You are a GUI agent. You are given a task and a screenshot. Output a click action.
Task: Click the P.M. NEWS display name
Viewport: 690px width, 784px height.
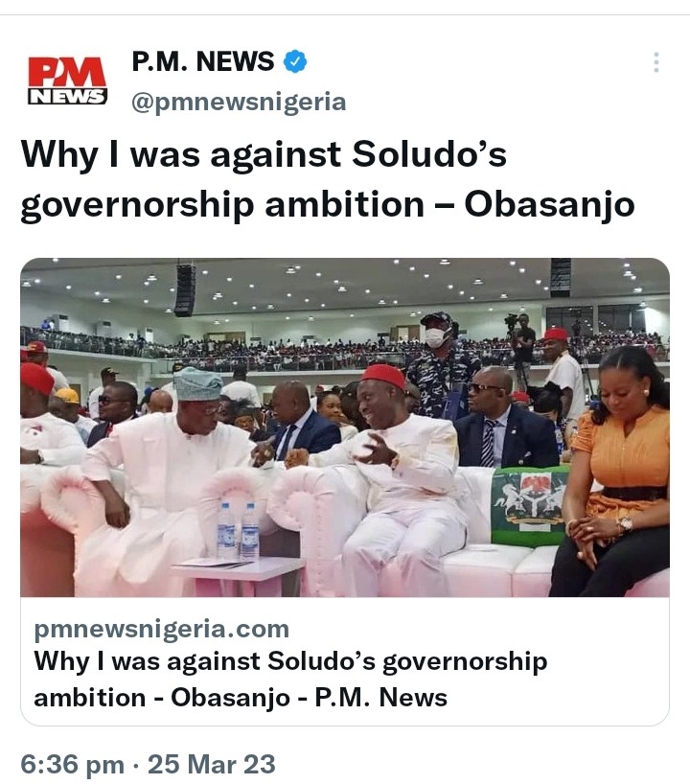pyautogui.click(x=203, y=61)
